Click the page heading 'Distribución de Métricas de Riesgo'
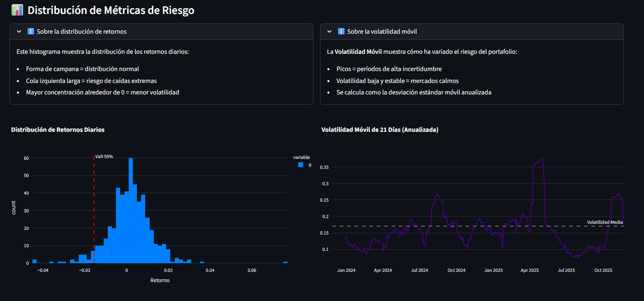 112,10
